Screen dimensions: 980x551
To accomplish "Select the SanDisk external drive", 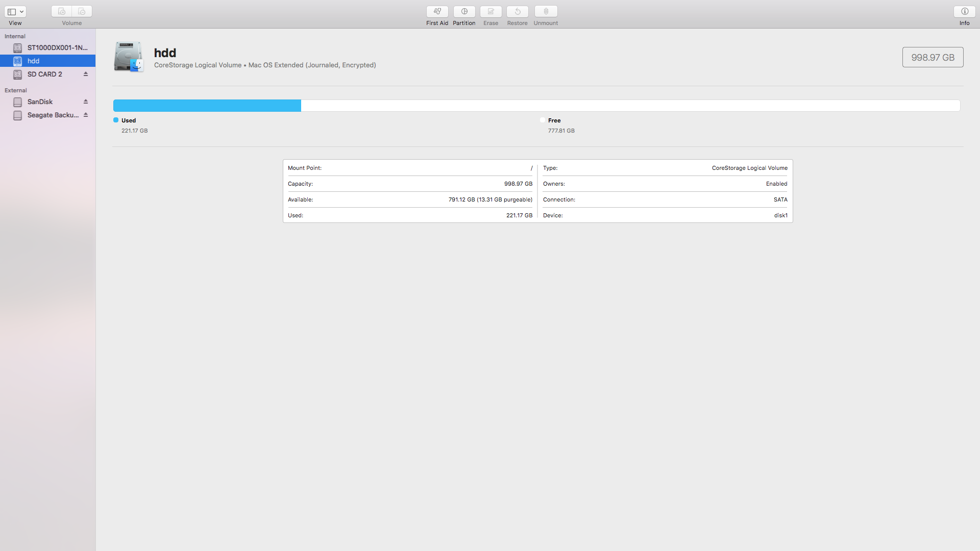I will pyautogui.click(x=40, y=101).
